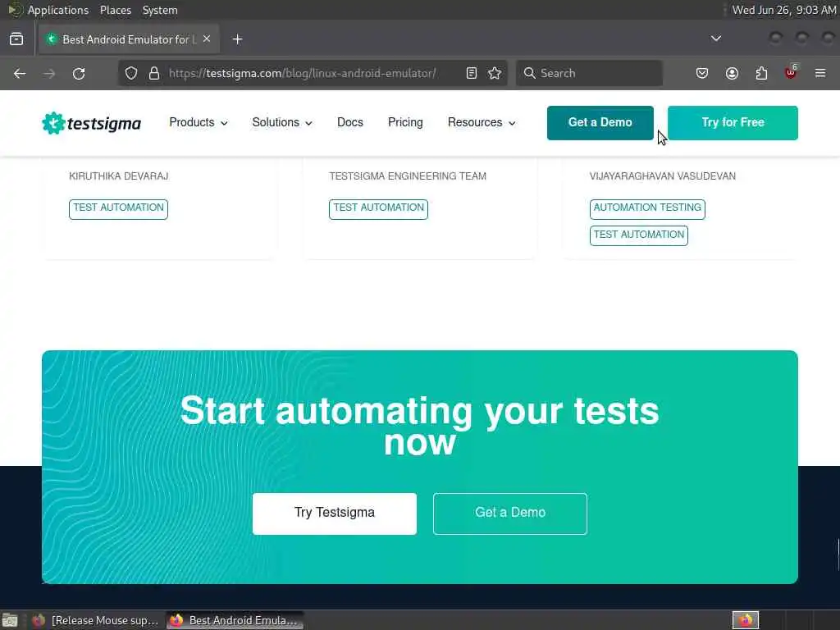The height and width of the screenshot is (630, 840).
Task: Open a new tab with plus icon
Action: click(x=237, y=39)
